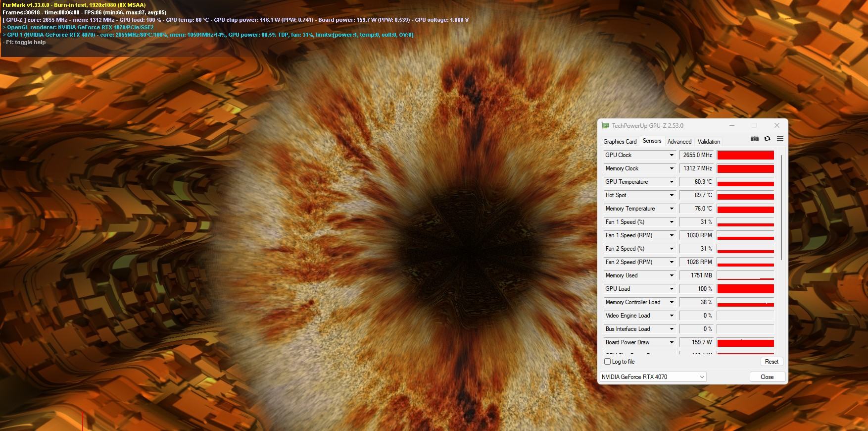Click the GPU-Z title bar app icon
Viewport: 868px width, 431px height.
[605, 126]
